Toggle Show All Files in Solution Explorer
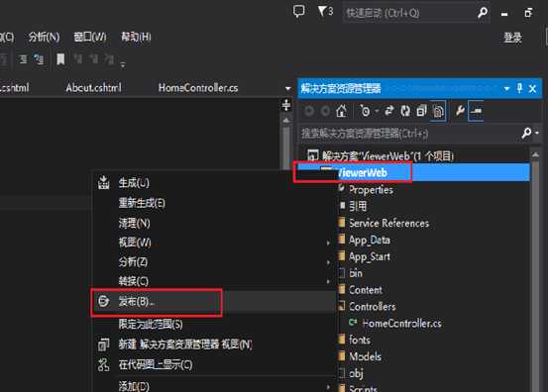The height and width of the screenshot is (392, 548). 438,111
